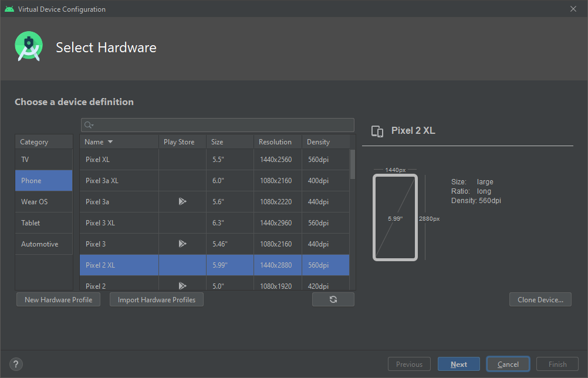Screen dimensions: 588x378
Task: Select the TV category
Action: (43, 159)
